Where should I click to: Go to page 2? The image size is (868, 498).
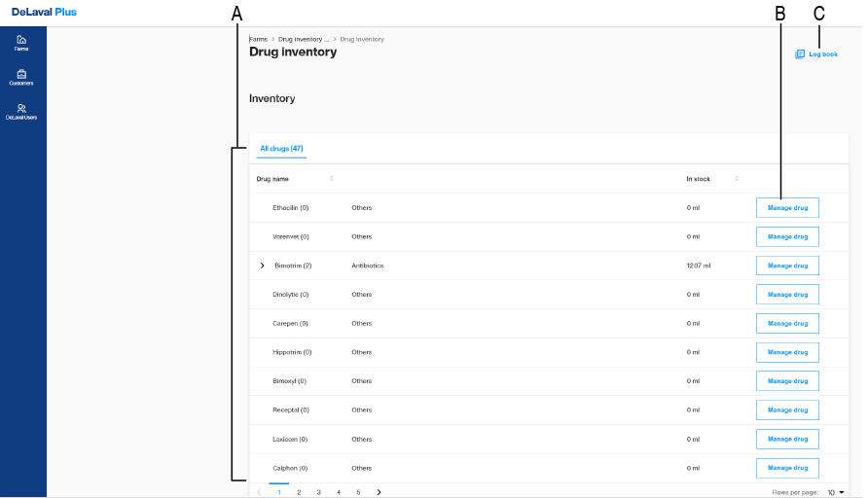coord(299,492)
